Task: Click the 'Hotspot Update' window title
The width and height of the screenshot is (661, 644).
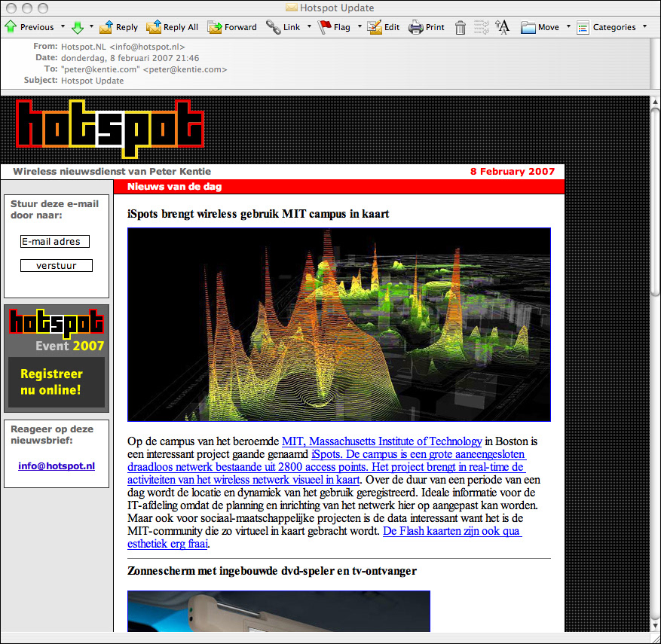Action: click(x=337, y=8)
